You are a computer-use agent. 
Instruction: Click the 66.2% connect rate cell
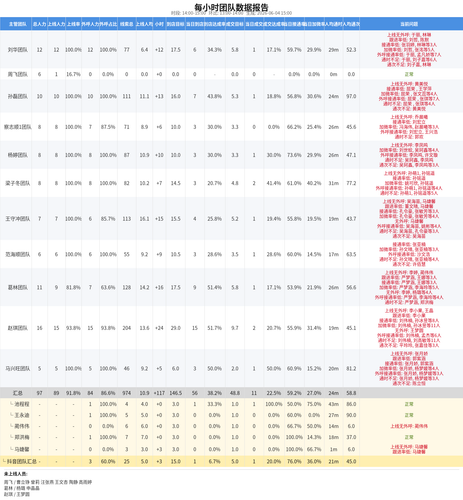click(x=294, y=127)
